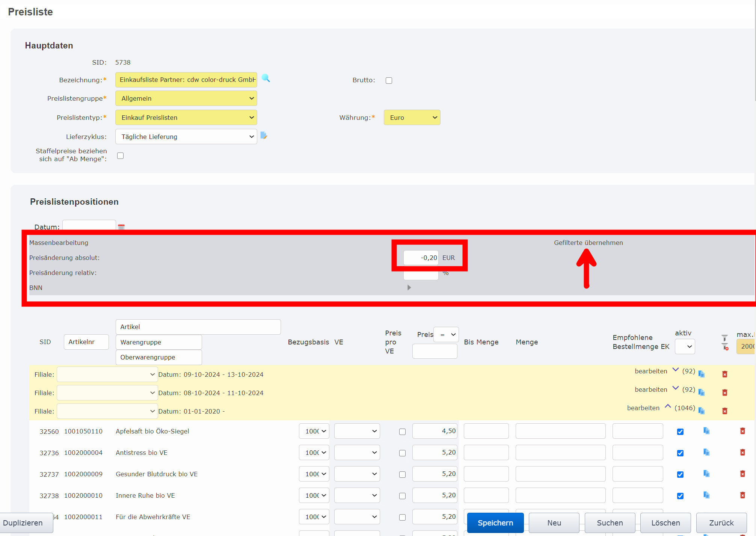The width and height of the screenshot is (756, 536).
Task: Enable the Brutto checkbox
Action: tap(389, 80)
